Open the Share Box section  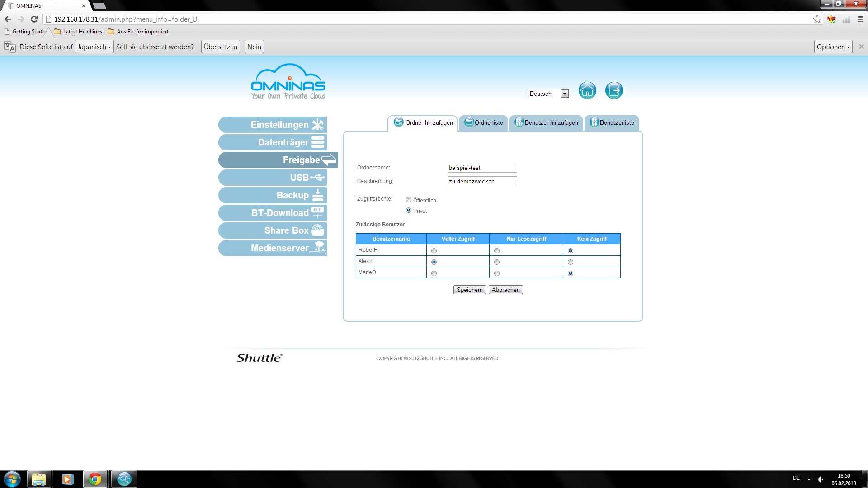(x=273, y=230)
